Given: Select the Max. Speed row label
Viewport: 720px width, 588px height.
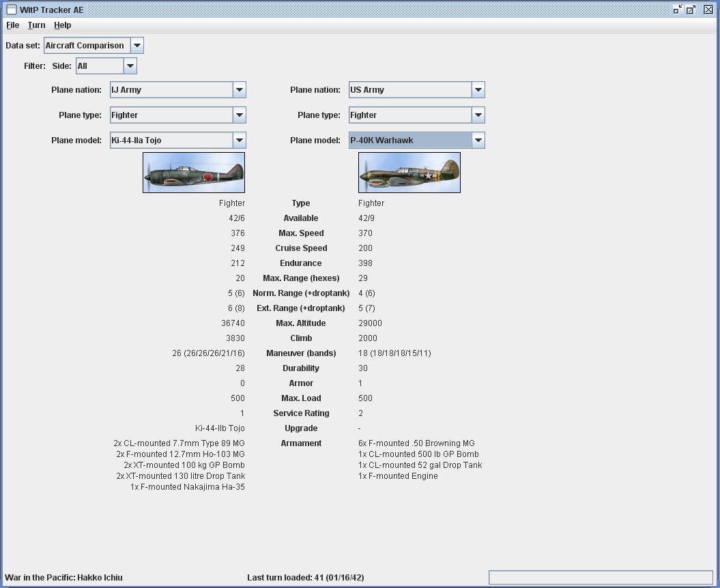Looking at the screenshot, I should click(301, 233).
